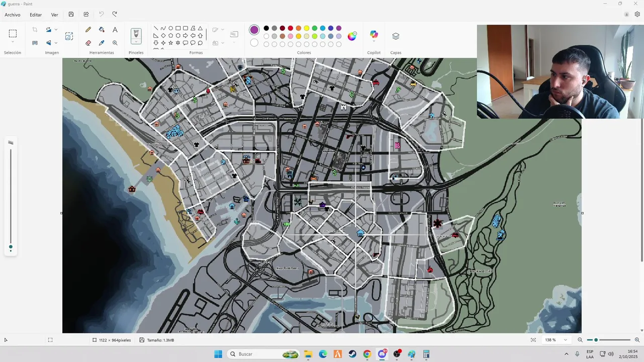Pick the orange color swatch
This screenshot has width=644, height=362.
pyautogui.click(x=298, y=28)
